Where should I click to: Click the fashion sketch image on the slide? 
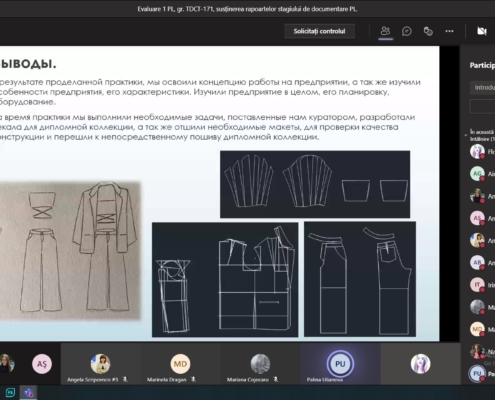pos(70,251)
